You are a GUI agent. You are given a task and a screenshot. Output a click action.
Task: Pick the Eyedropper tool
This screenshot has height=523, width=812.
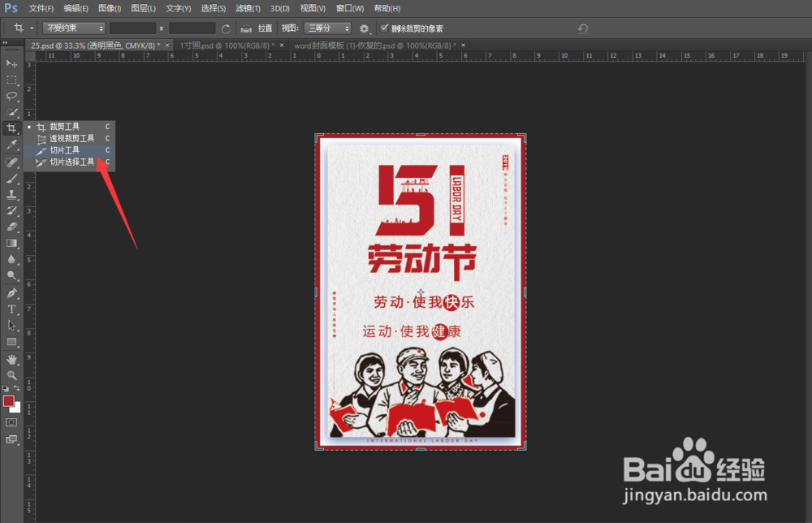[x=11, y=145]
